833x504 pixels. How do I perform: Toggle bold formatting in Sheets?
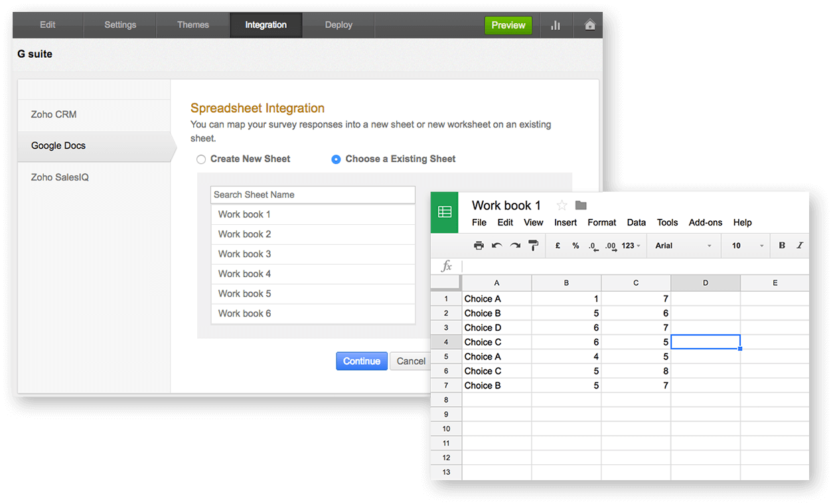[x=781, y=245]
